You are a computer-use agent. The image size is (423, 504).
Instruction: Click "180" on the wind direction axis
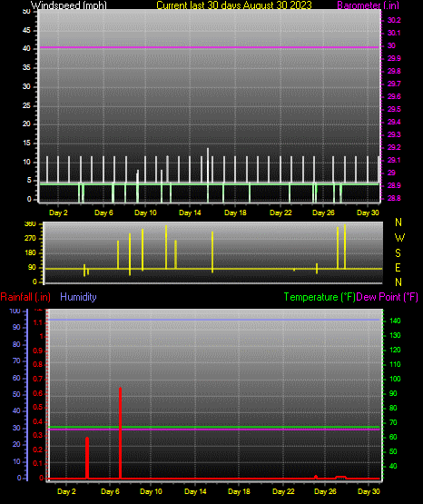30,253
